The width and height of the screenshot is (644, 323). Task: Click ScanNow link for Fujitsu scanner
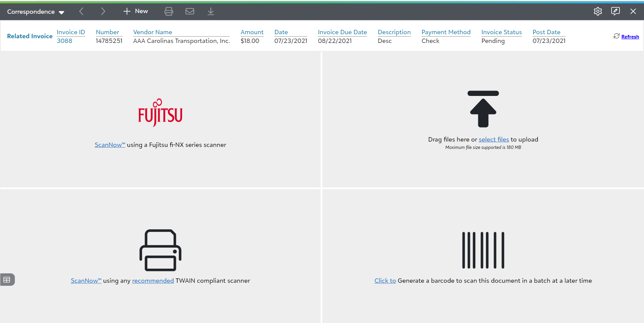pyautogui.click(x=109, y=145)
